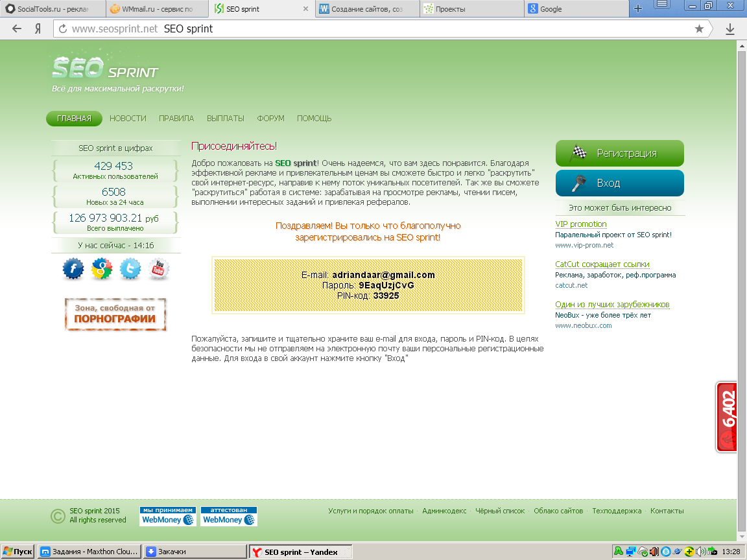Viewport: 747px width, 560px height.
Task: Switch to the SocialTools.ru tab
Action: click(53, 8)
